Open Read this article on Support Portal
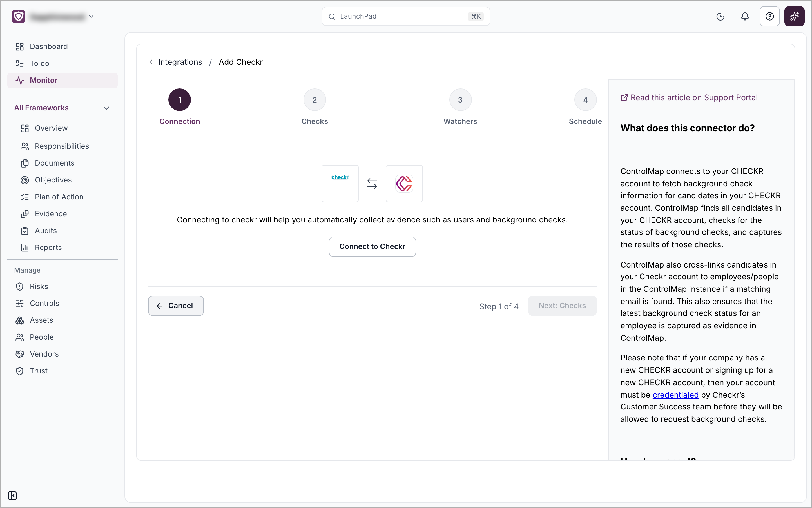Screen dimensions: 812x508 tap(689, 98)
